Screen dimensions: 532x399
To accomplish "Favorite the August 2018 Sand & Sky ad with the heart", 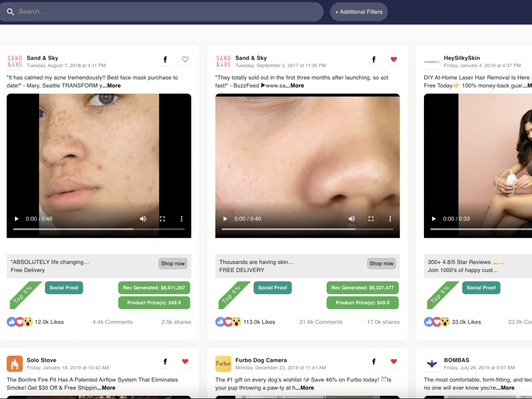I will 185,60.
